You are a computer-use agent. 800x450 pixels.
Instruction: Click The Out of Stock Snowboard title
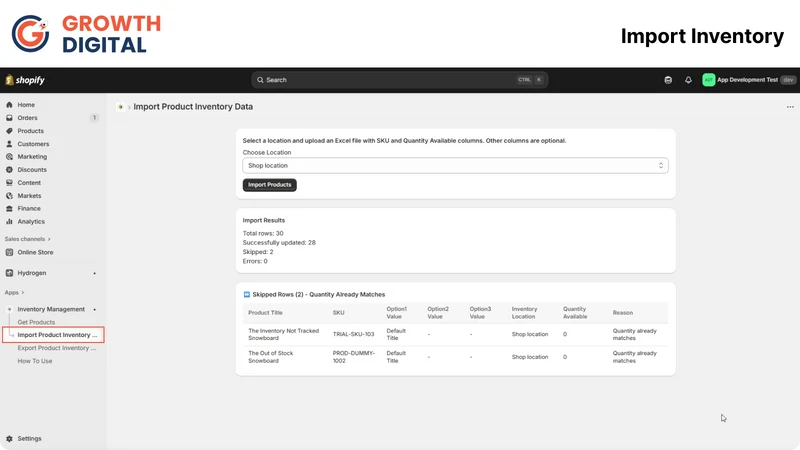pos(270,357)
